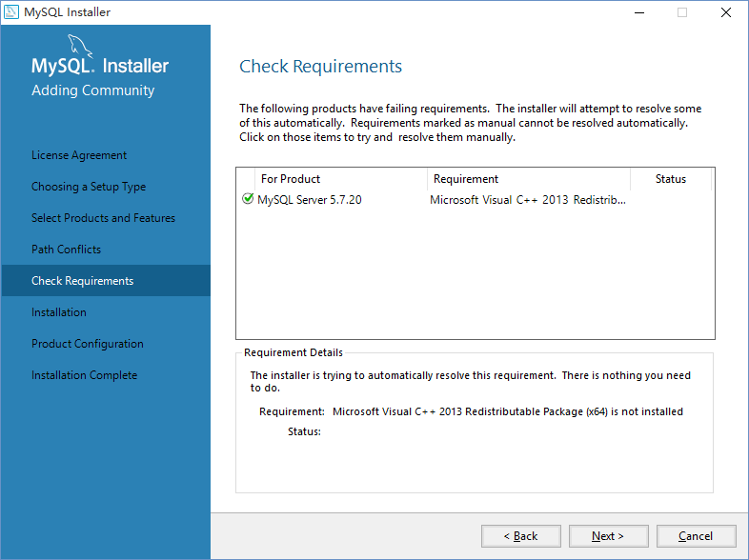Image resolution: width=749 pixels, height=560 pixels.
Task: Select the Select Products and Features step
Action: point(103,218)
